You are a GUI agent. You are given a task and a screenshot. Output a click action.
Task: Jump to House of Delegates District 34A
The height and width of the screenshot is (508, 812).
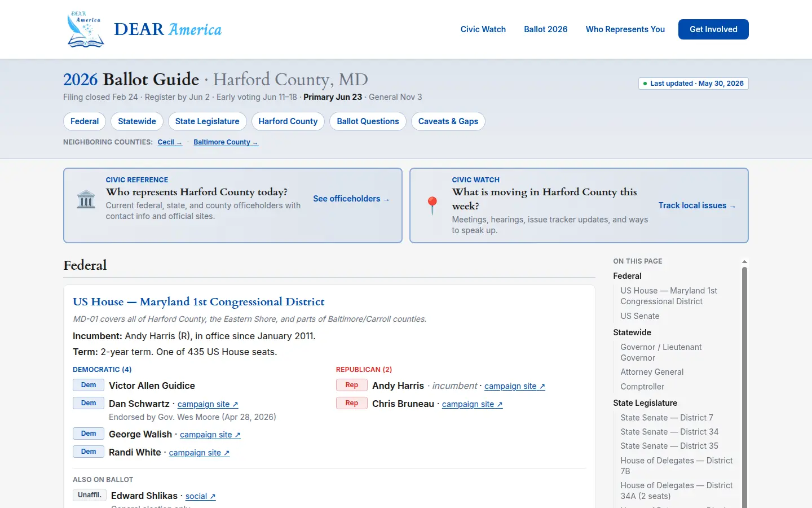click(x=677, y=491)
